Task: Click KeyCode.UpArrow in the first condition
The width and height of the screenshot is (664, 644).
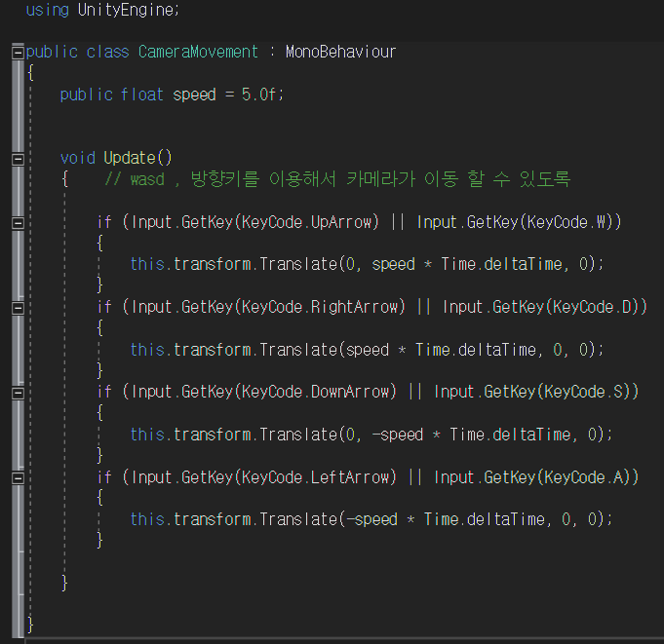Action: click(x=307, y=222)
